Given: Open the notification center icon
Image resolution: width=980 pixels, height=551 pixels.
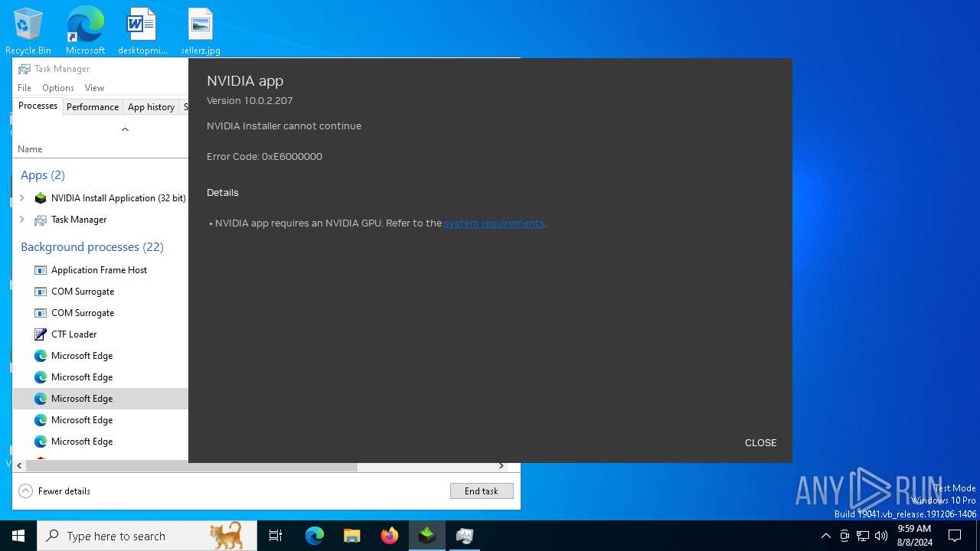Looking at the screenshot, I should [955, 536].
